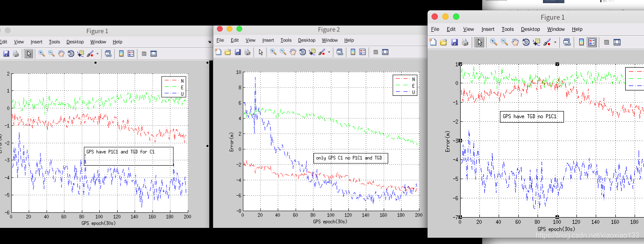This screenshot has height=244, width=644.
Task: Click Print icon in TGD no P1C1 Figure 1
Action: point(465,42)
